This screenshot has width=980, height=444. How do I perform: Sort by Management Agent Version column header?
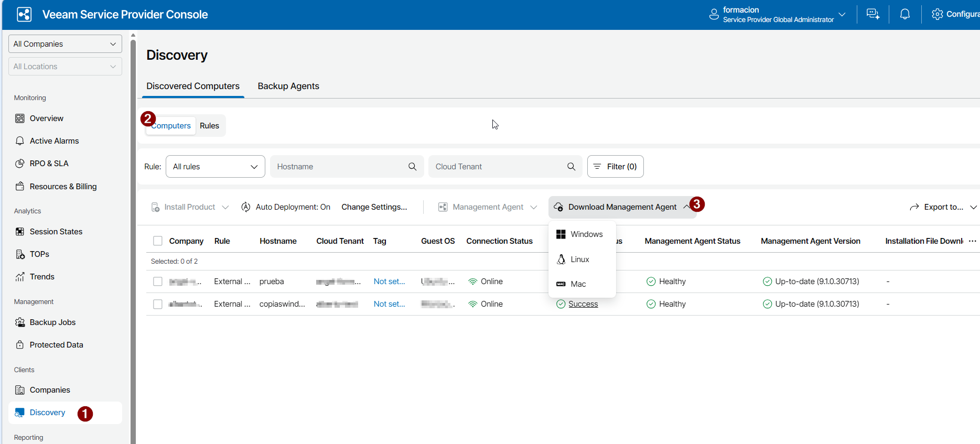[811, 241]
